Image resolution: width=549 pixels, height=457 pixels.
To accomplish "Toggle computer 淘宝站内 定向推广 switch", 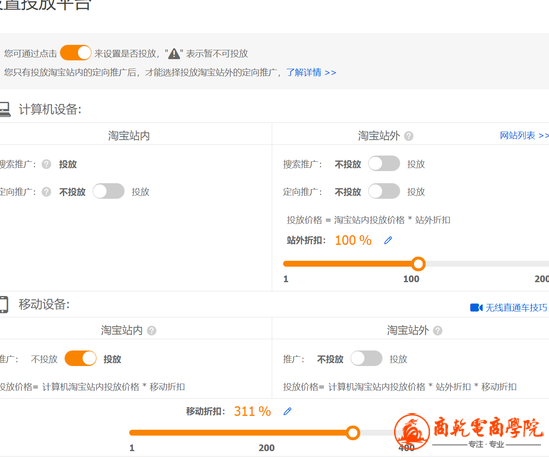I will 108,191.
